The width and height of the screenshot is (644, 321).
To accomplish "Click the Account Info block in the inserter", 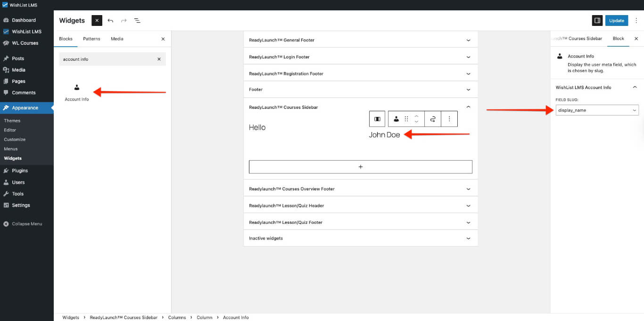I will point(77,92).
